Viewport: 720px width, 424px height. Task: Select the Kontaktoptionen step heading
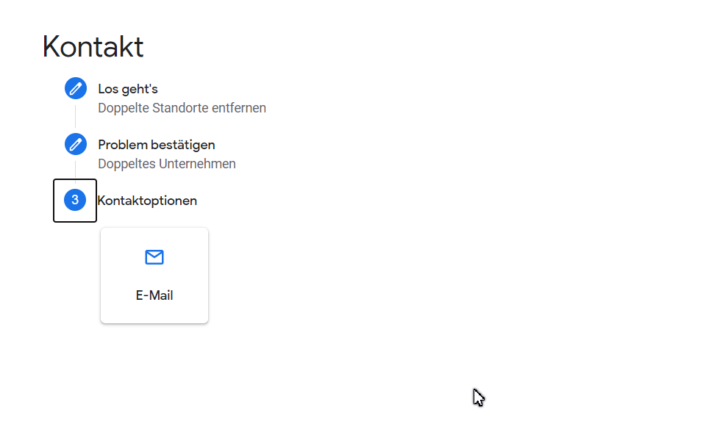[147, 201]
